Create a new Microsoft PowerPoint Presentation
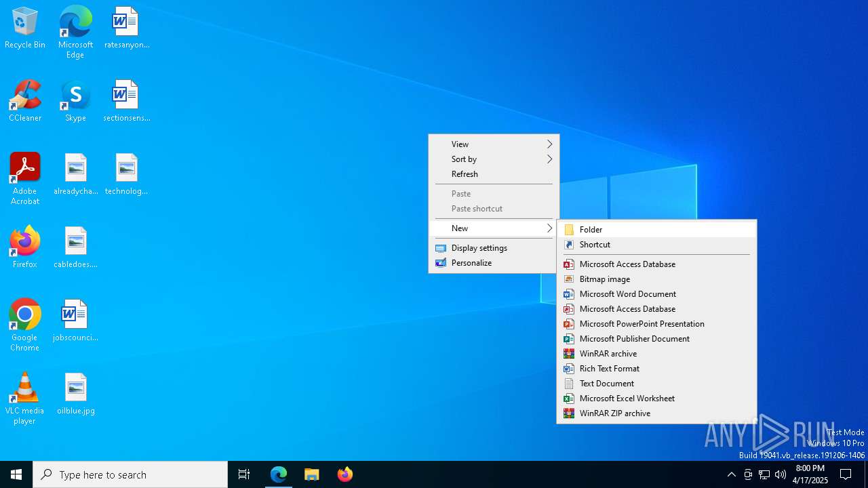 pos(656,324)
